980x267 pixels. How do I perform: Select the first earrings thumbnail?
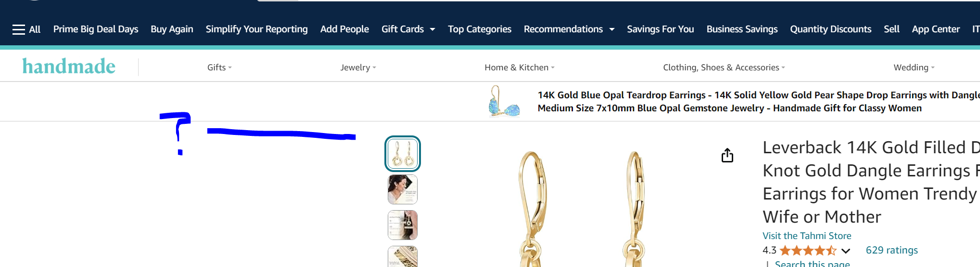click(x=403, y=154)
